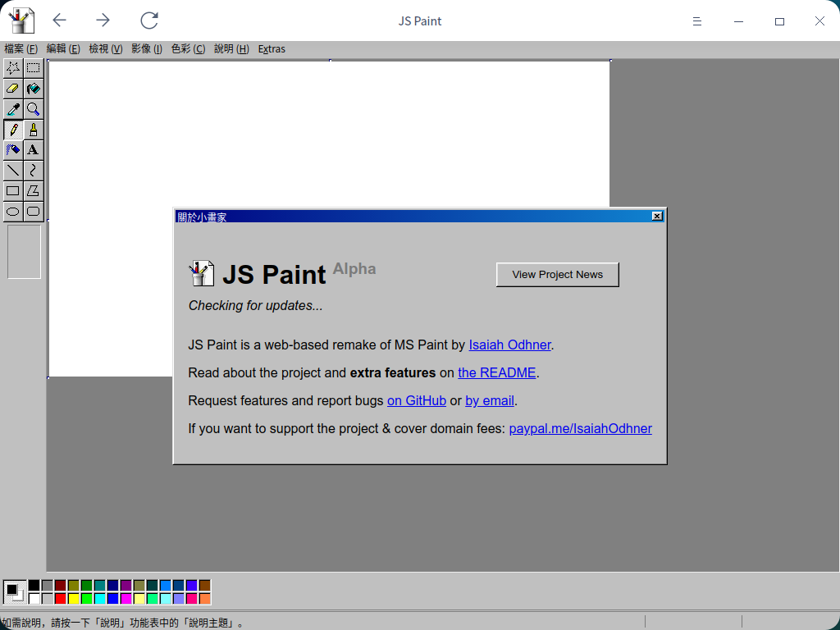Open the window hamburger menu
Screen dimensions: 840x630
tap(697, 21)
